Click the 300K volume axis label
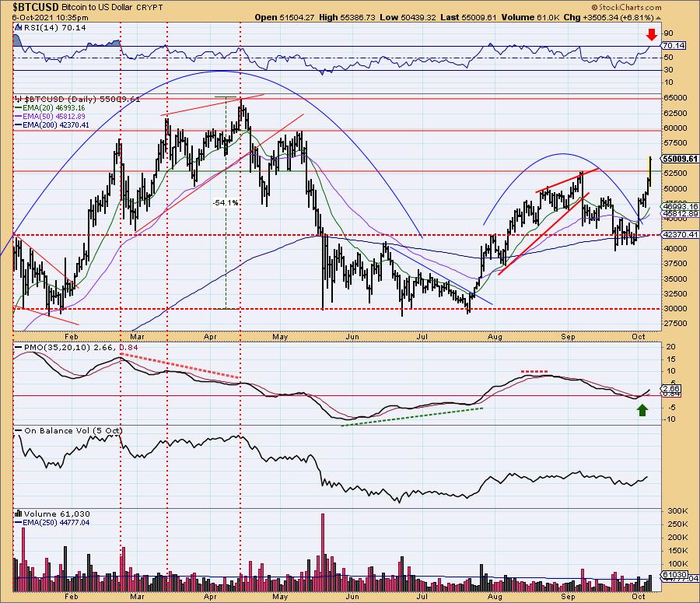The height and width of the screenshot is (603, 700). coord(677,510)
